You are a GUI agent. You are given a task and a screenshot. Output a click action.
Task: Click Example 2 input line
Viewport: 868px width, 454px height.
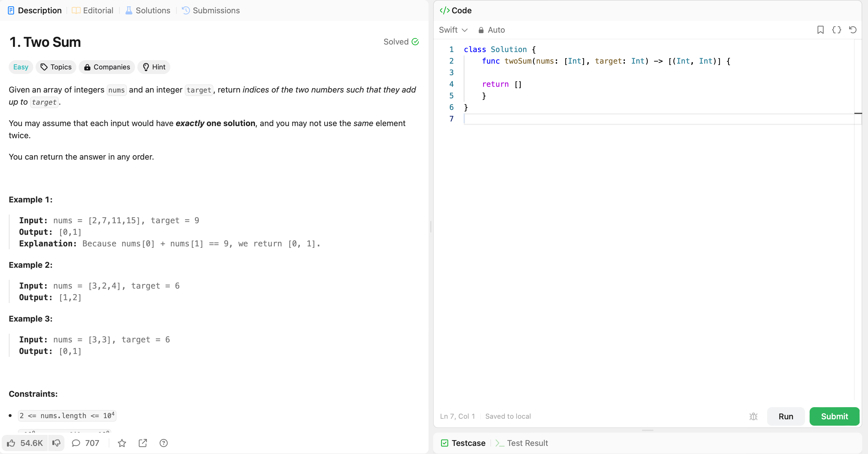[x=99, y=286]
